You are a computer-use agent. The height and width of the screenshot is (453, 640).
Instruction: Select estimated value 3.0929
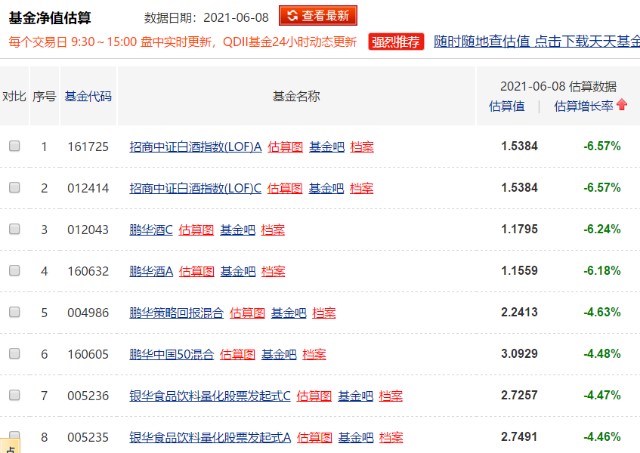(519, 353)
